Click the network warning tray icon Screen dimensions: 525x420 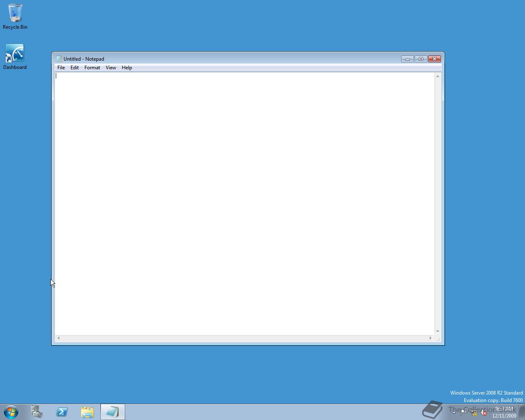tap(474, 413)
